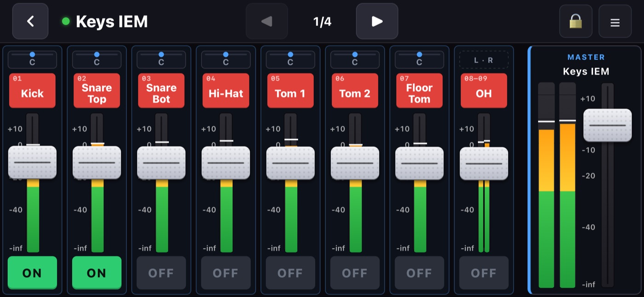
Task: Turn on the Tom 1 channel
Action: (290, 273)
